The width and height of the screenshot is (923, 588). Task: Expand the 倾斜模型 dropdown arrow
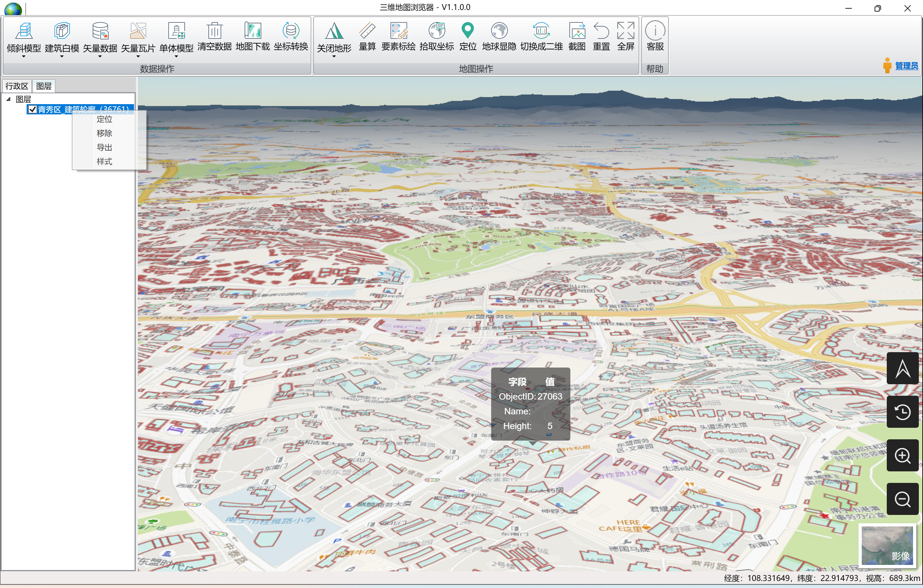pos(24,57)
